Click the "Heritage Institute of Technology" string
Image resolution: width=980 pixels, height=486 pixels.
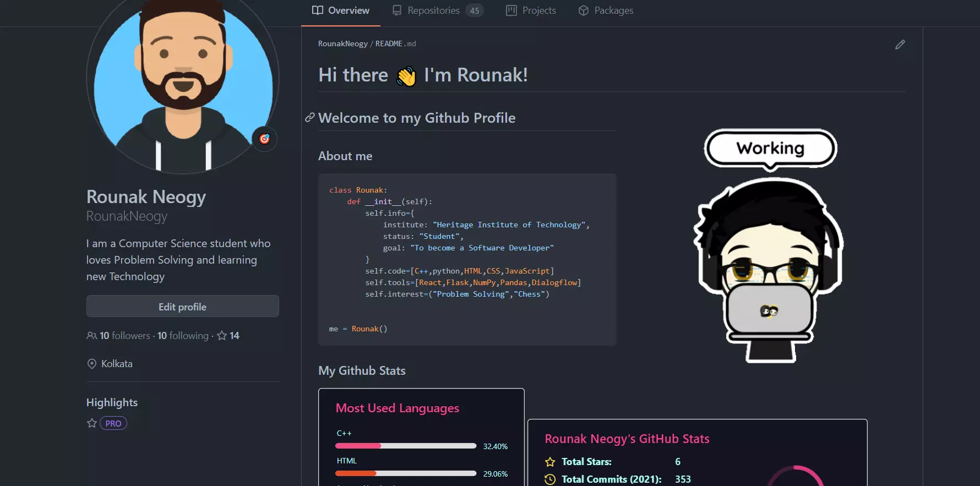click(509, 225)
